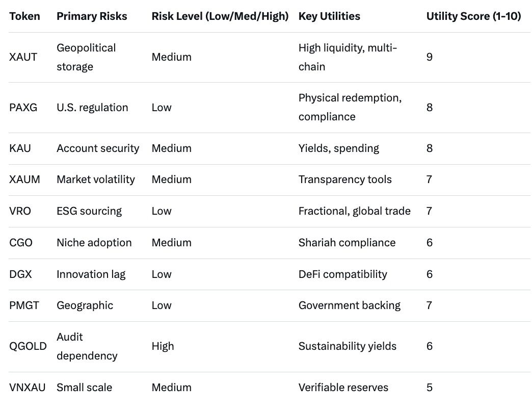Image resolution: width=532 pixels, height=409 pixels.
Task: Select the CGO token cell
Action: point(21,243)
